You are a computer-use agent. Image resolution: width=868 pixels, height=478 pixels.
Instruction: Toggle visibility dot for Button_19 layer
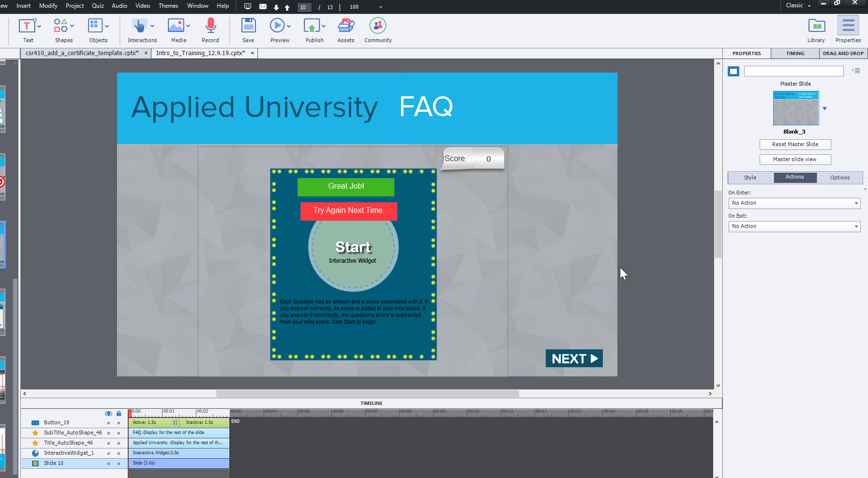(108, 423)
